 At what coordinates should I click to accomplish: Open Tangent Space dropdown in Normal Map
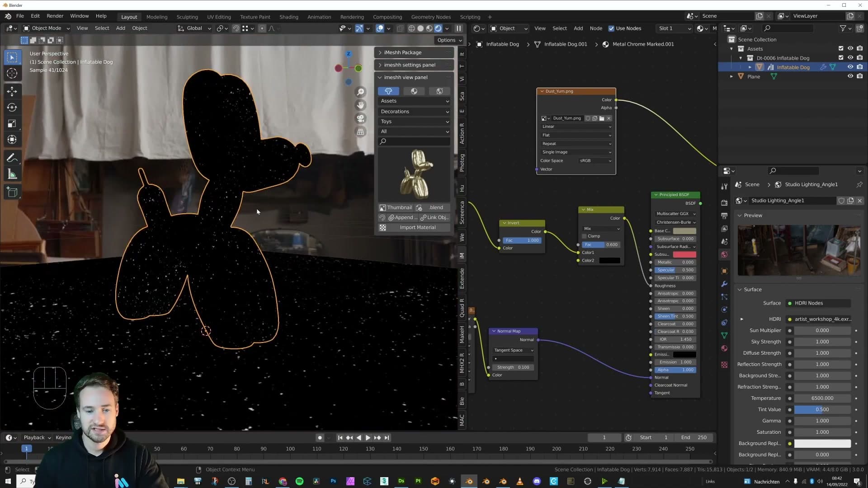[513, 350]
